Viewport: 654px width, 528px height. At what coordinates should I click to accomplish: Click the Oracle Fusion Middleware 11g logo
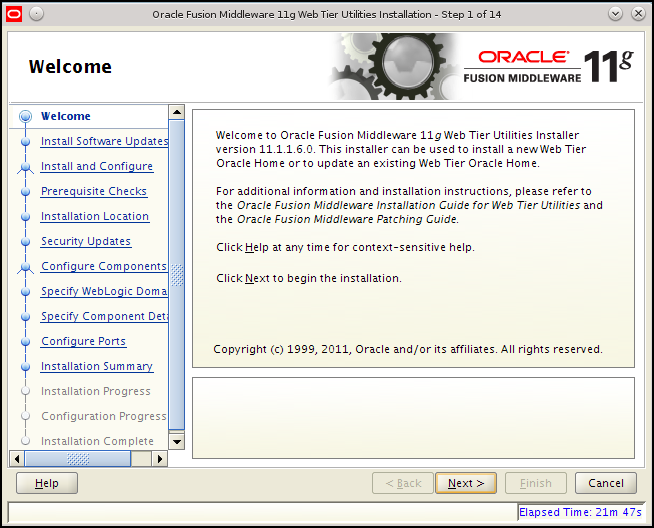coord(548,66)
